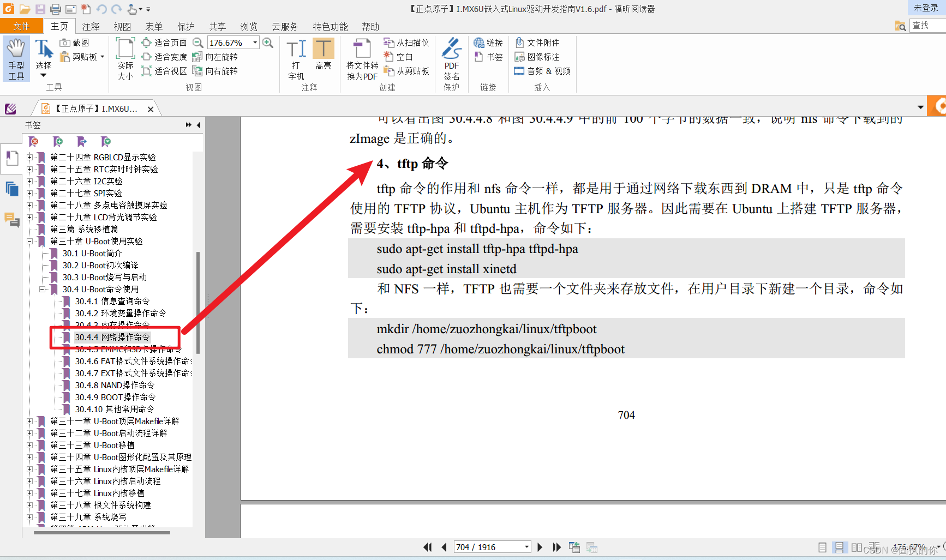The height and width of the screenshot is (560, 946).
Task: Click the bookmarks panel vertical scrollbar
Action: pos(197,303)
